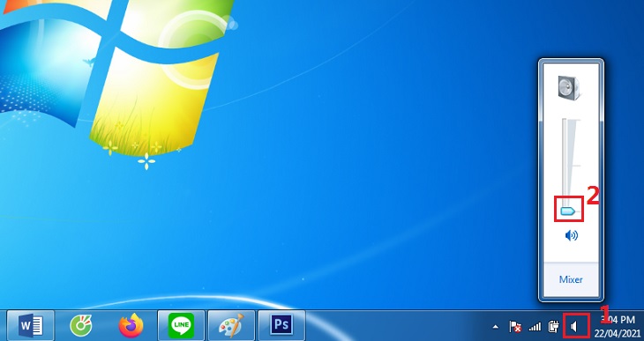The width and height of the screenshot is (644, 341).
Task: Click the volume slider thumb
Action: pyautogui.click(x=567, y=211)
